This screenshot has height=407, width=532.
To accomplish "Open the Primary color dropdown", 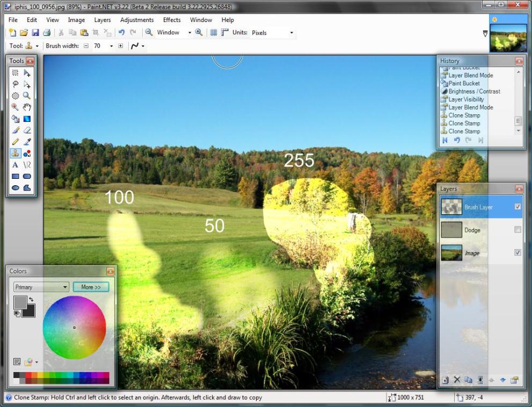I will point(41,287).
